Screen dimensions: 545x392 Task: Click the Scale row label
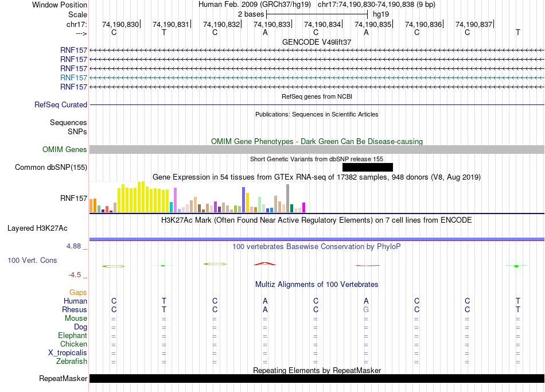(x=77, y=14)
